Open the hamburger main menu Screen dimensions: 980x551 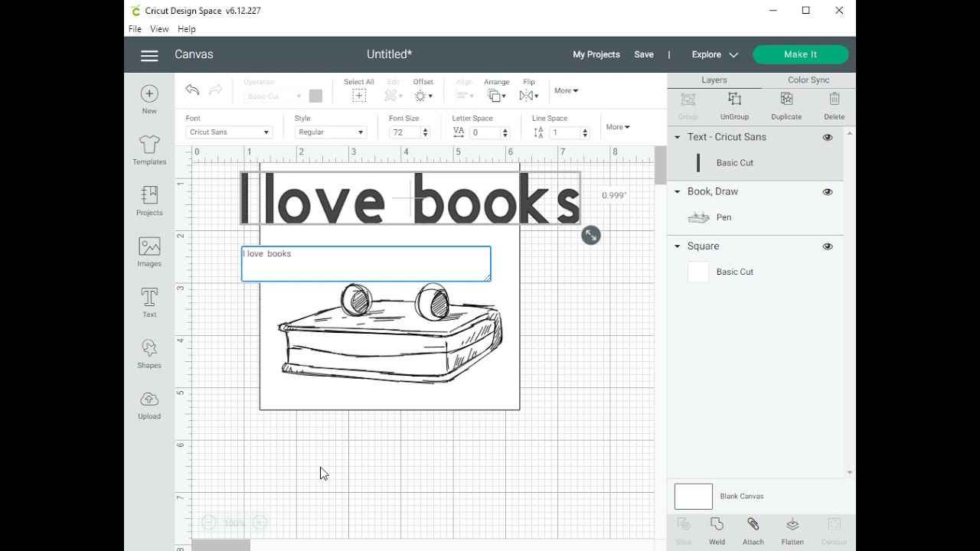coord(149,55)
